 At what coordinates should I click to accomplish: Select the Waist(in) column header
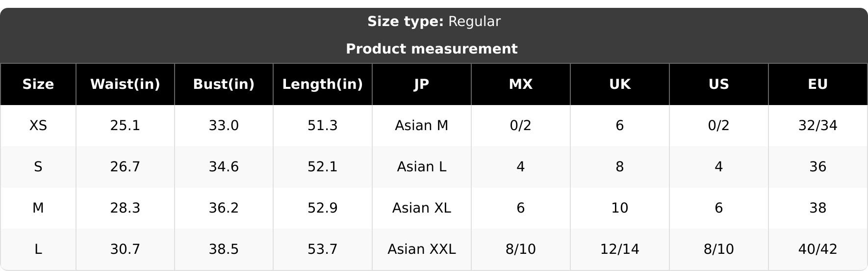tap(126, 84)
